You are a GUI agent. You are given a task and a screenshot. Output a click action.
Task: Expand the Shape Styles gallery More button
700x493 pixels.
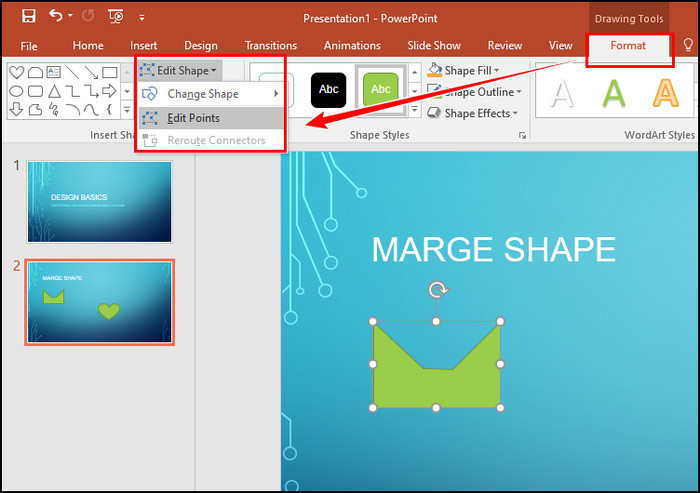[415, 109]
